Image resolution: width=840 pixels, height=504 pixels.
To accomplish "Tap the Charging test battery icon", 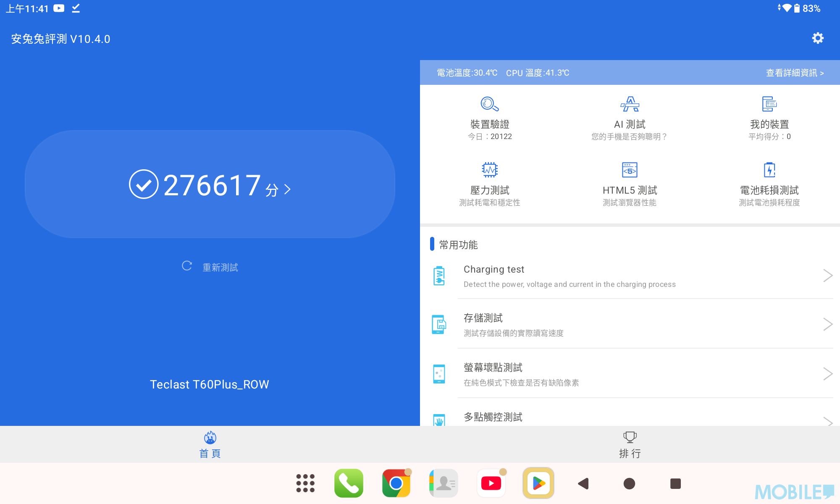I will point(439,276).
